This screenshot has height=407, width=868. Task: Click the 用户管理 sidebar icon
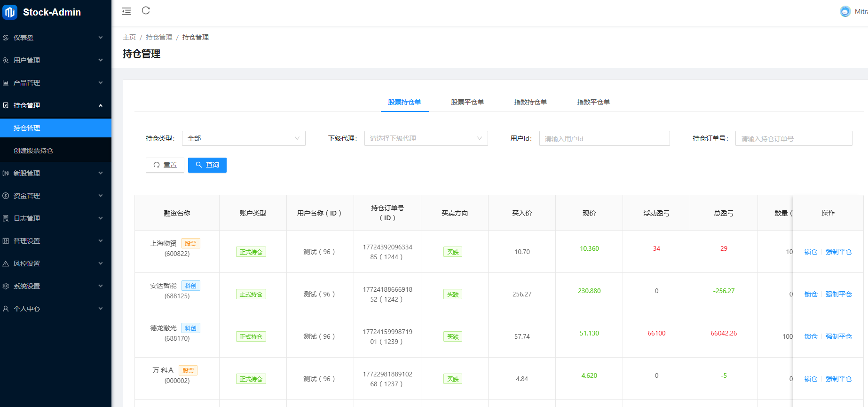6,60
